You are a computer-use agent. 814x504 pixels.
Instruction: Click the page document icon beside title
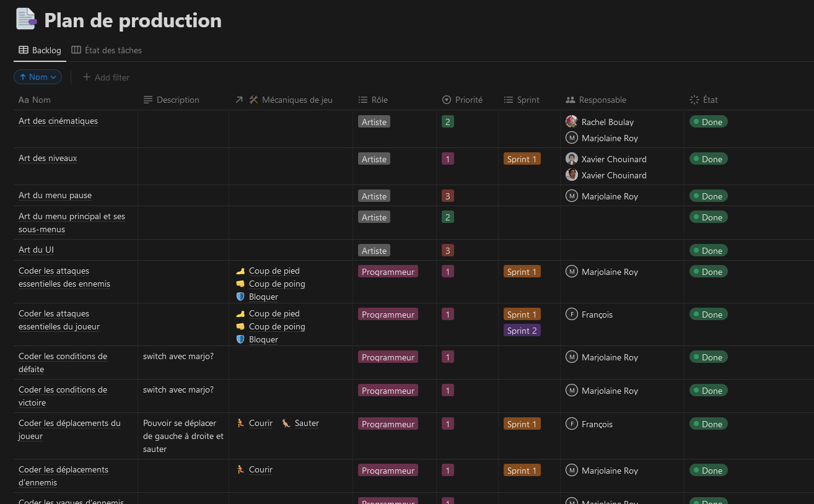26,19
